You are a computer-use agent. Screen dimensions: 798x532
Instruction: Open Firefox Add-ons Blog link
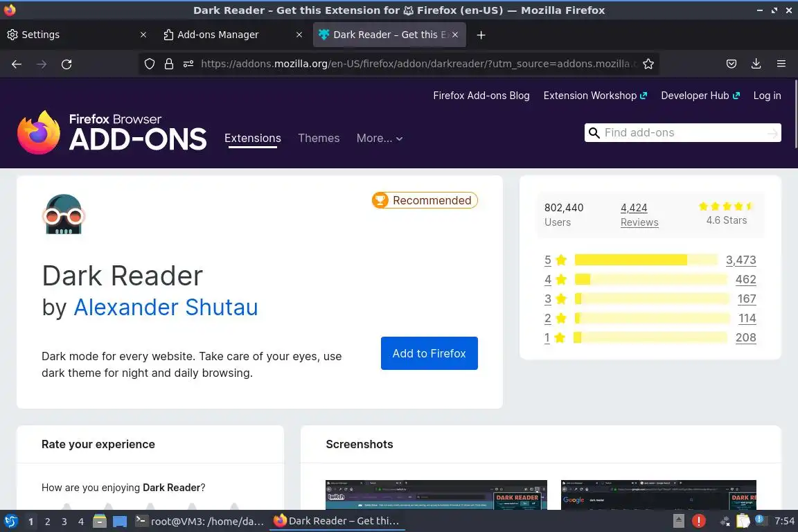(481, 96)
